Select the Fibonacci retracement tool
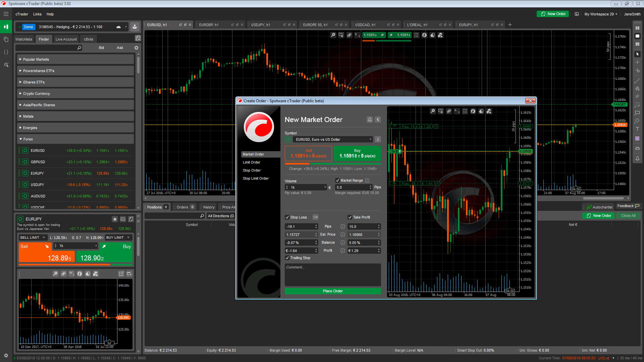644x362 pixels. coord(637,105)
